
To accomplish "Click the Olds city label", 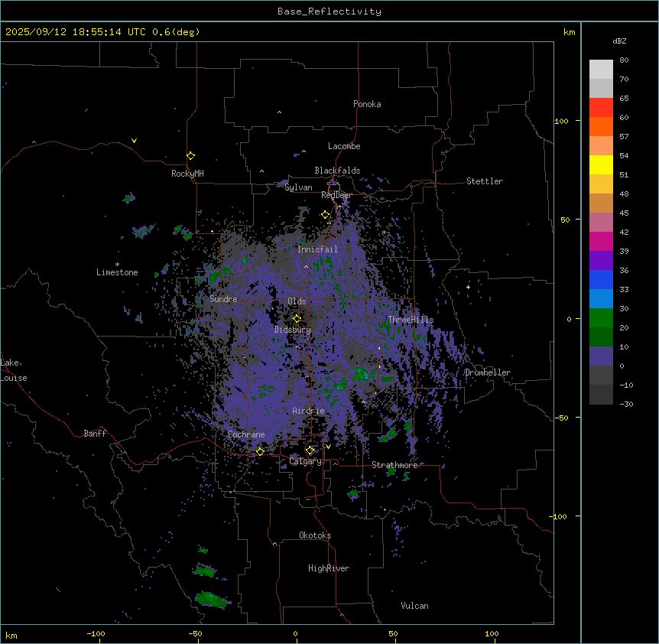I will click(297, 301).
